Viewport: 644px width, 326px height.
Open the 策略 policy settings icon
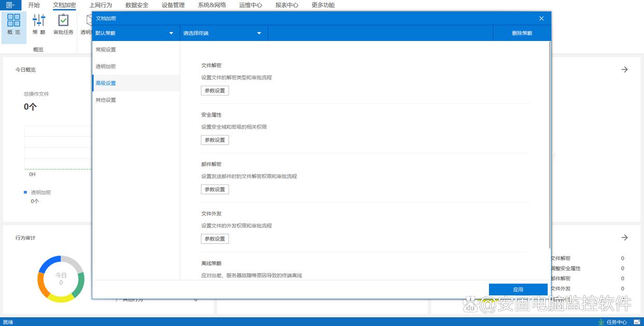(x=39, y=24)
